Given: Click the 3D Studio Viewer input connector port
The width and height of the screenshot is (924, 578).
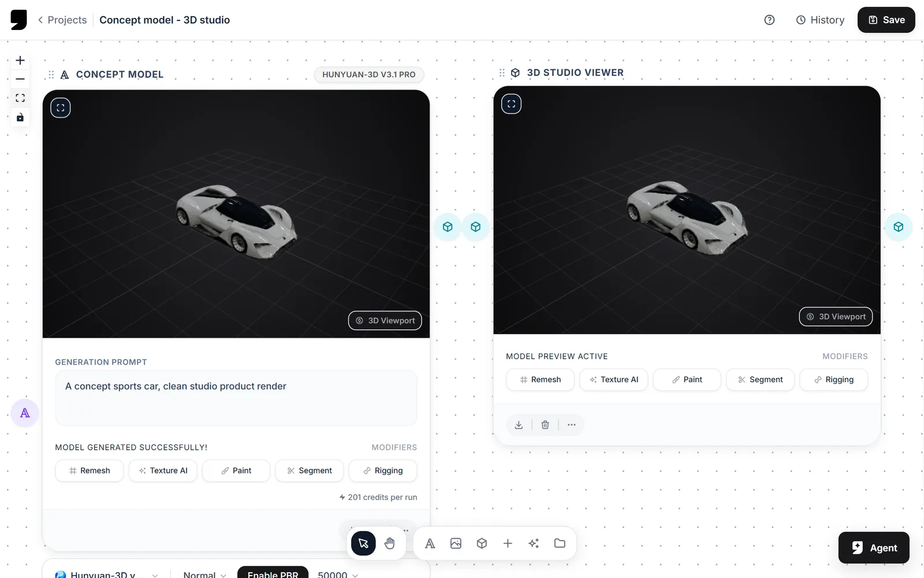Looking at the screenshot, I should point(476,227).
